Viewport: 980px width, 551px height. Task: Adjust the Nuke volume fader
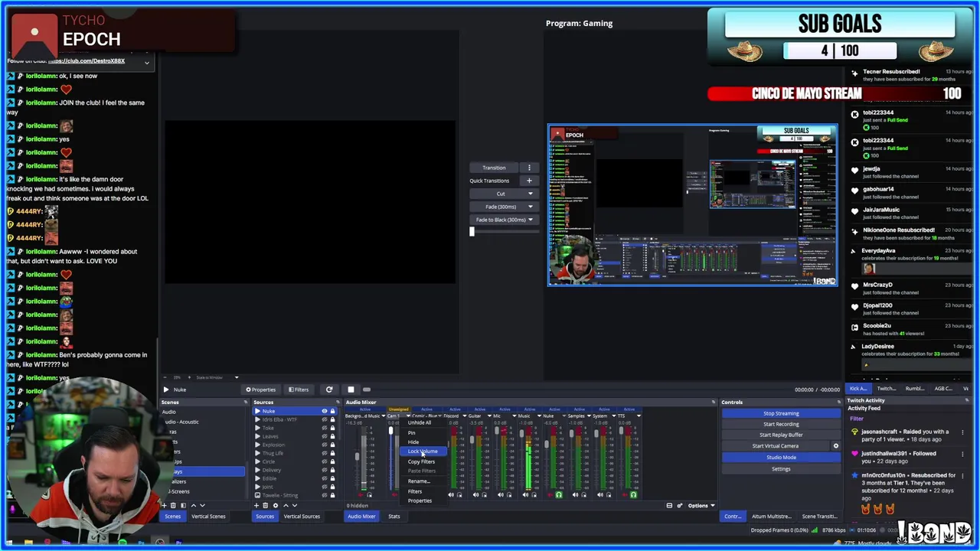point(547,444)
